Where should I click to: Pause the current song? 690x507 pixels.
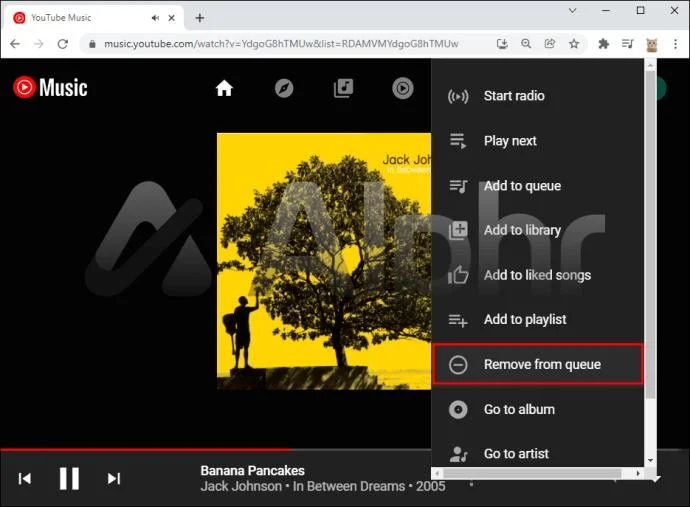tap(69, 478)
